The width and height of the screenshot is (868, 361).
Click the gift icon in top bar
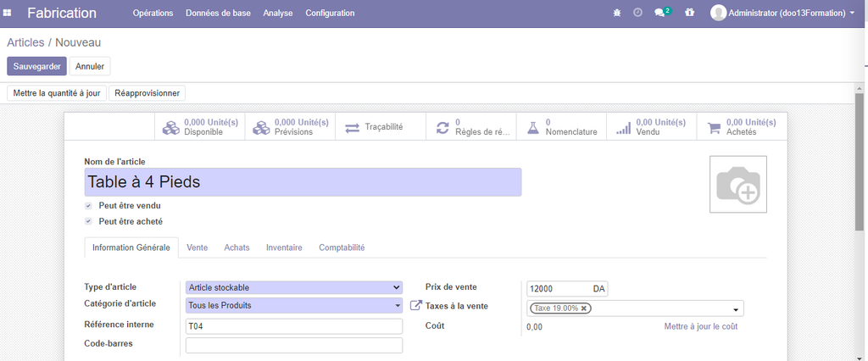(x=689, y=13)
